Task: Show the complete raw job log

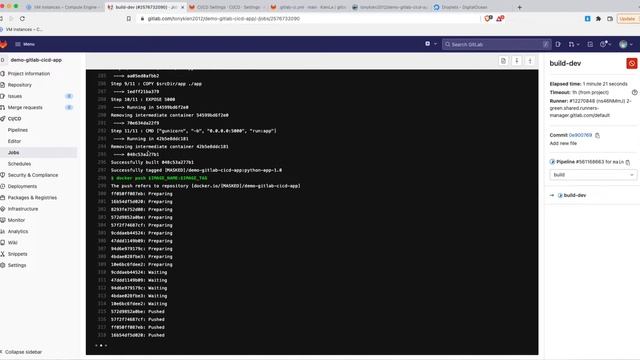Action: [503, 61]
